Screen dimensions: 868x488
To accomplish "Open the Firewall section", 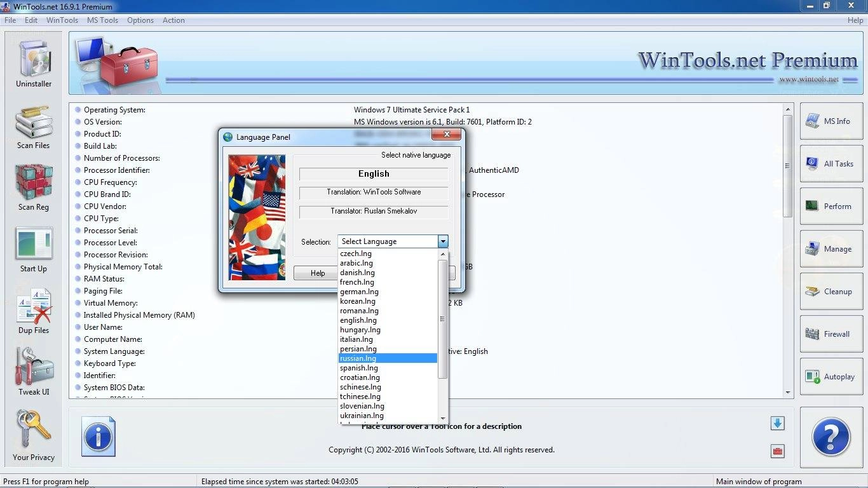I will pyautogui.click(x=831, y=334).
